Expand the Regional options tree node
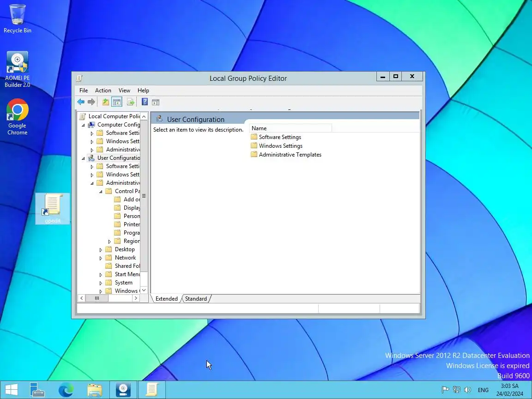This screenshot has height=399, width=532. click(x=109, y=242)
